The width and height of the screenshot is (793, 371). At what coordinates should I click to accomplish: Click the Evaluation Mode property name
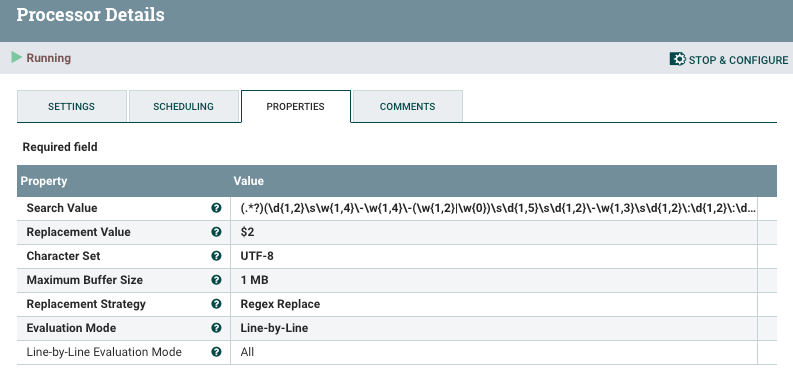(71, 328)
